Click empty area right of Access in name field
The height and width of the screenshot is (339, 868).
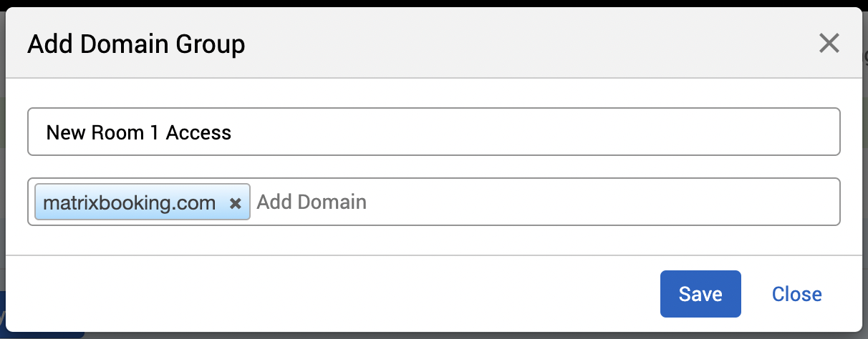[537, 132]
